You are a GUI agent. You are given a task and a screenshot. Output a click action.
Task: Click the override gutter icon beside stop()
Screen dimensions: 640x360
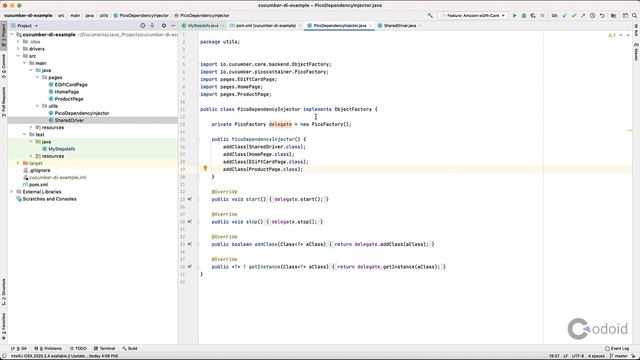tap(189, 222)
